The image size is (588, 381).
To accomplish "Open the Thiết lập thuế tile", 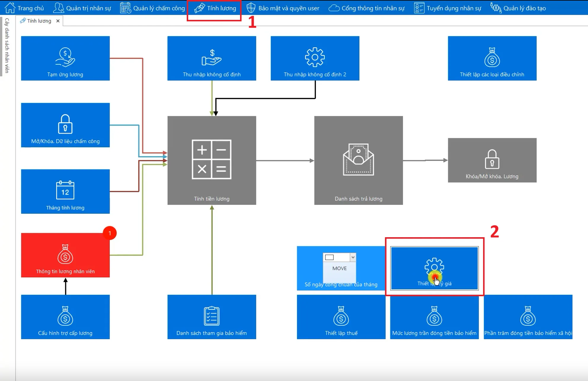I will click(341, 317).
